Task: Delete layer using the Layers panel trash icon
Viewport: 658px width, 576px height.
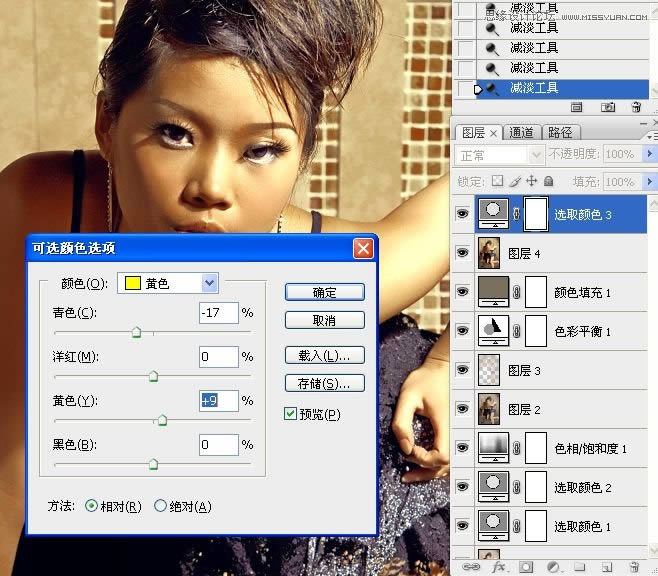Action: point(636,567)
